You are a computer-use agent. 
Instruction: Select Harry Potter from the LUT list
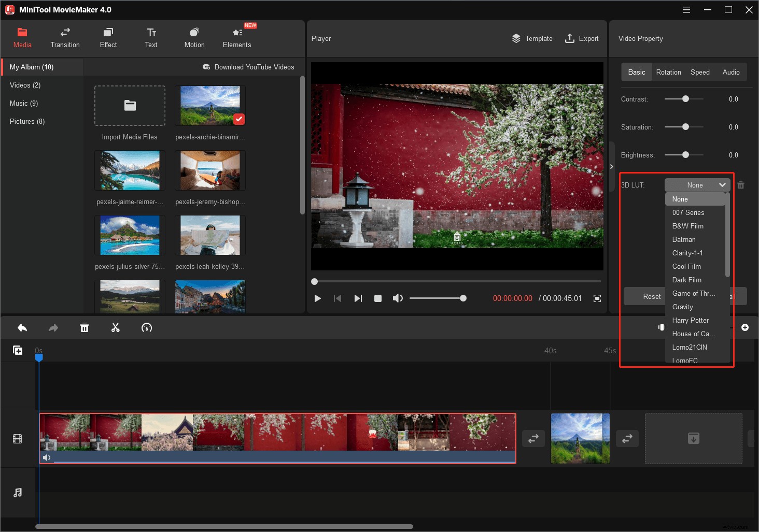click(690, 320)
